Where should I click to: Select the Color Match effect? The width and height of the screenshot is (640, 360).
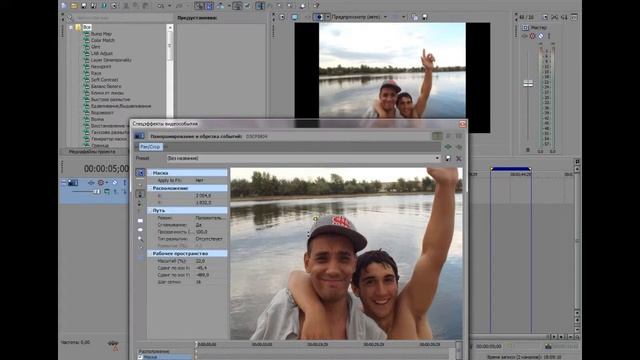click(x=102, y=40)
